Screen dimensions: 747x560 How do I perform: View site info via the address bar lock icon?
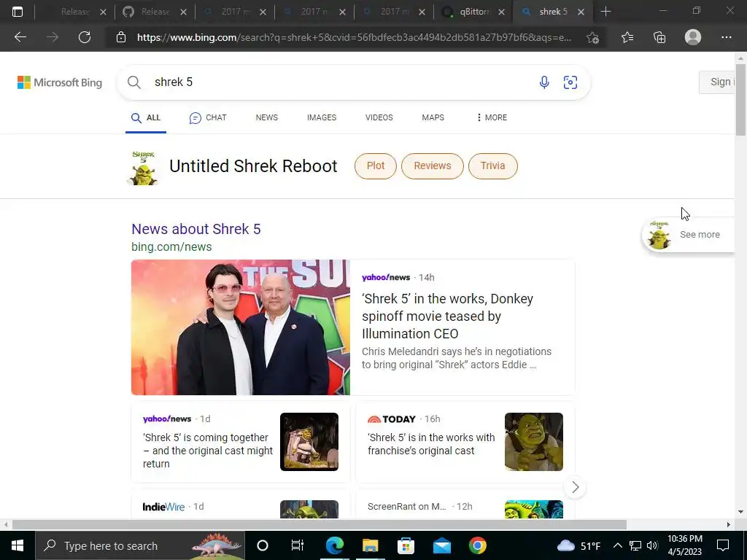(x=121, y=37)
